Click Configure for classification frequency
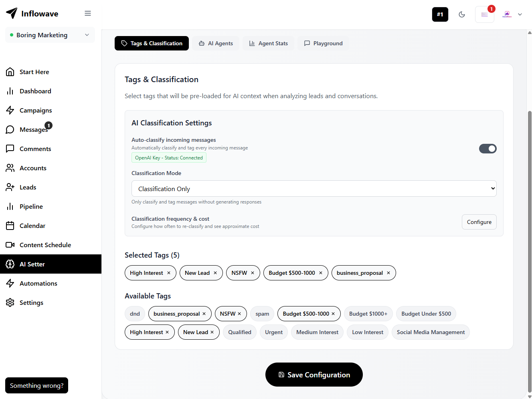532x399 pixels. click(479, 222)
